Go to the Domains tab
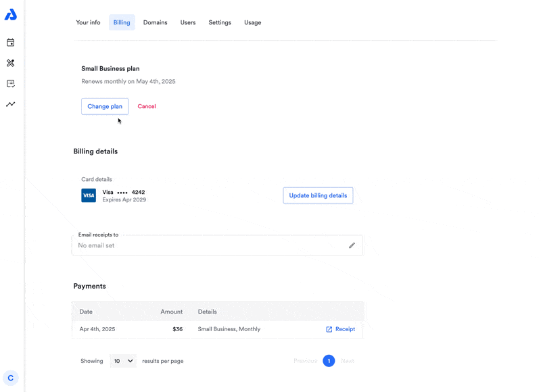The width and height of the screenshot is (541, 392). (x=156, y=22)
